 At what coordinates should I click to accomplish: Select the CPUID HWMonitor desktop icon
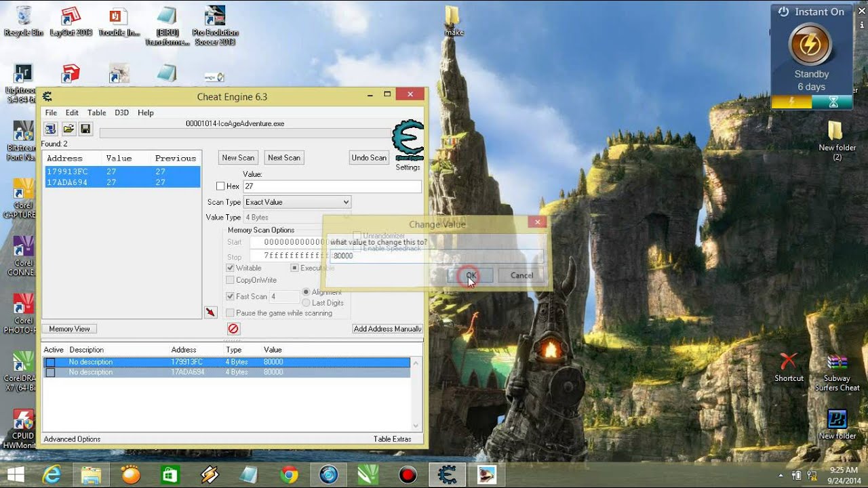[22, 428]
